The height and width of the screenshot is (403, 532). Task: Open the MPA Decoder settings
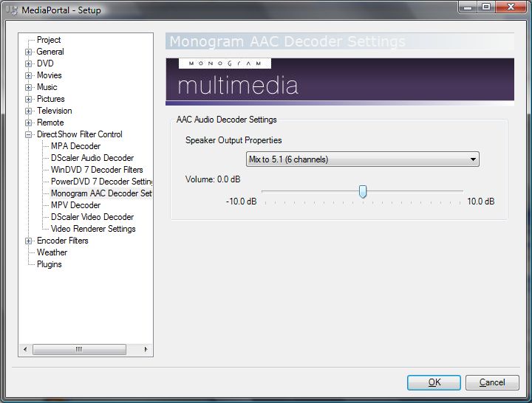(75, 146)
